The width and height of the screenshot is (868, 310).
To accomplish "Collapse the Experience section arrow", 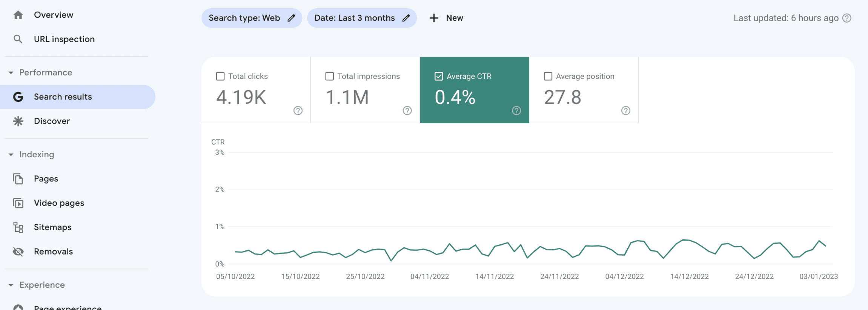I will click(11, 285).
